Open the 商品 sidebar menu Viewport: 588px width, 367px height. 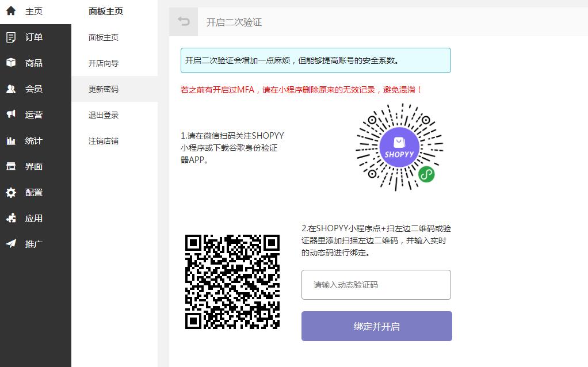(36, 63)
